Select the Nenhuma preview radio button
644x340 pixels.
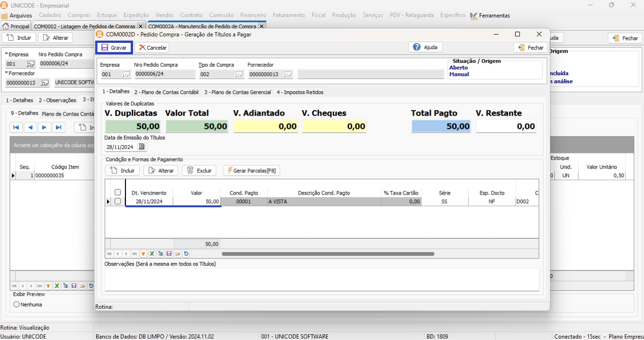17,305
